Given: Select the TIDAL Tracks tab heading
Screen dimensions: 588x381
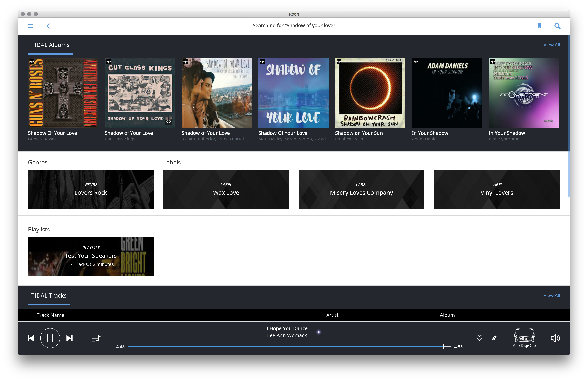Looking at the screenshot, I should click(49, 295).
